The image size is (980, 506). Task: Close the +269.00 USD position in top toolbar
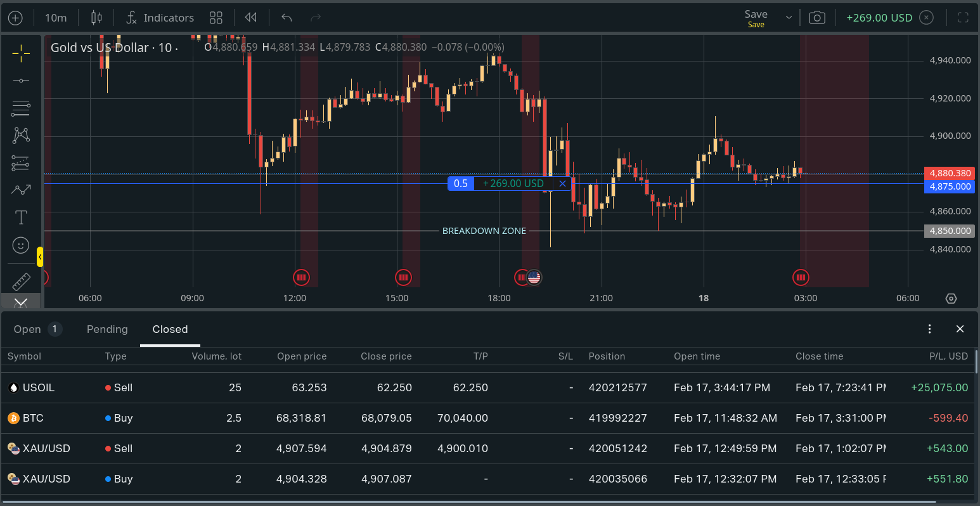927,18
